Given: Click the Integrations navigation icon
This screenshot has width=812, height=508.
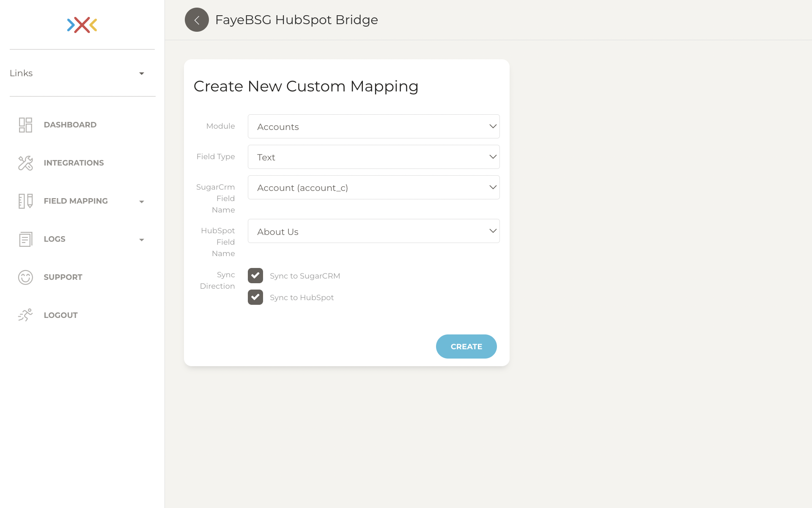Looking at the screenshot, I should tap(24, 163).
